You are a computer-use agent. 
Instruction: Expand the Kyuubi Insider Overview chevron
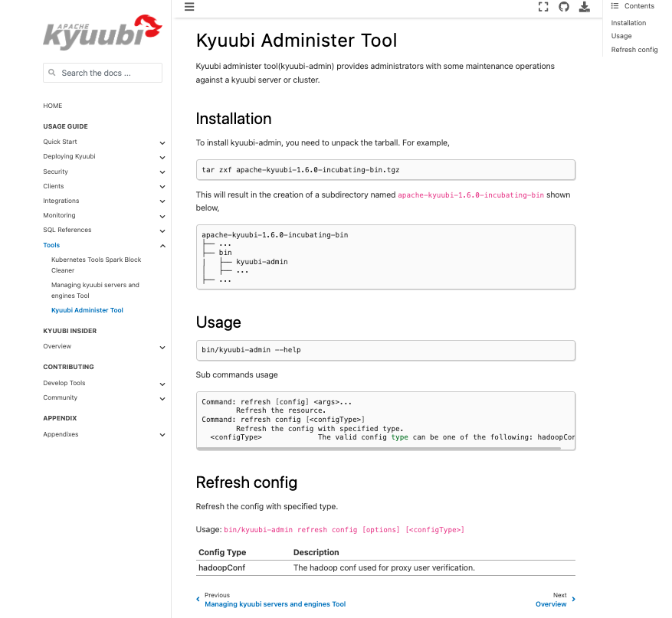point(162,348)
